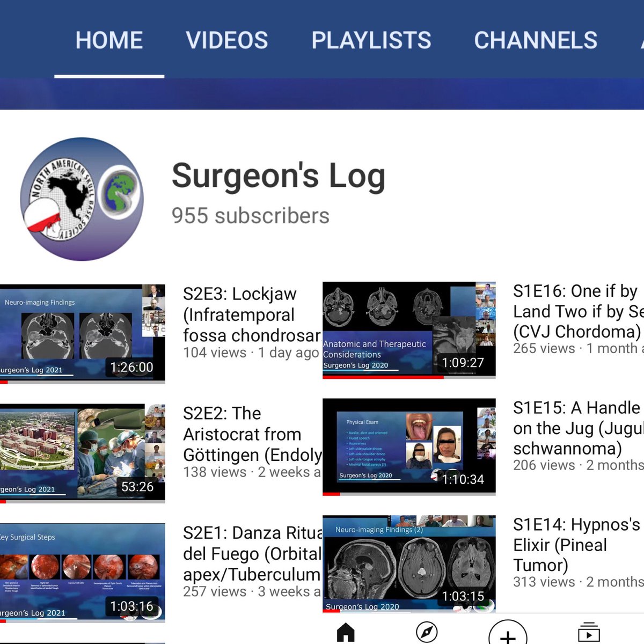
Task: Click the 1:09:27 duration badge
Action: (x=463, y=363)
